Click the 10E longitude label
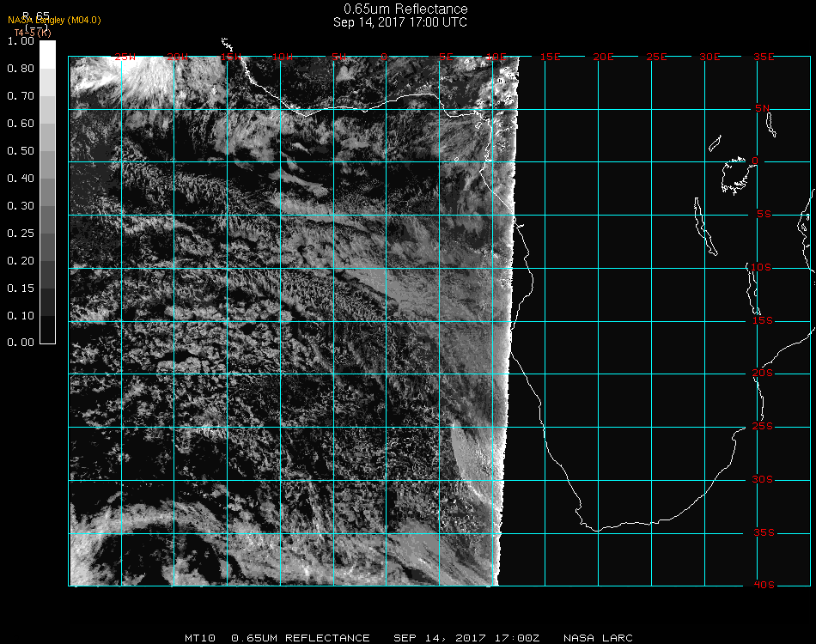 496,58
